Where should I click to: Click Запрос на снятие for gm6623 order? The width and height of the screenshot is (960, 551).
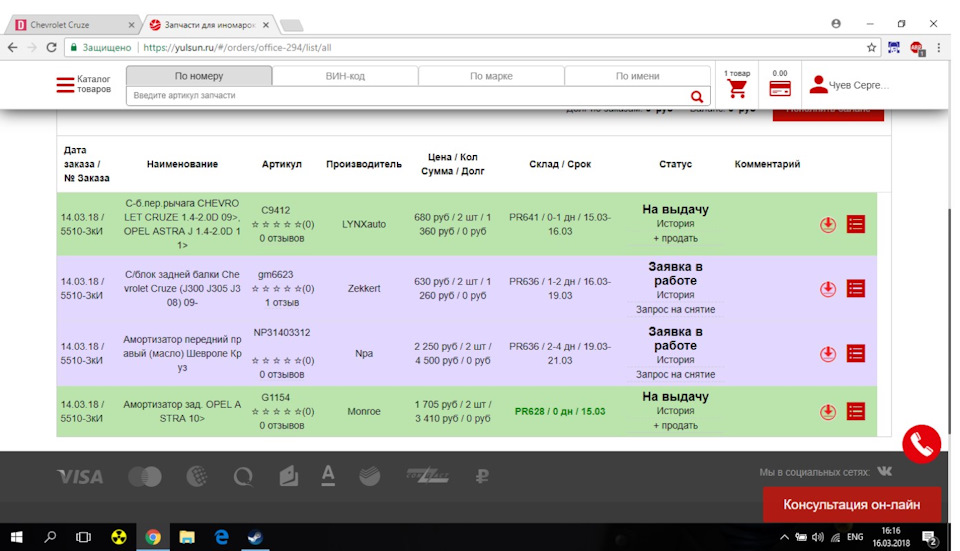(675, 310)
